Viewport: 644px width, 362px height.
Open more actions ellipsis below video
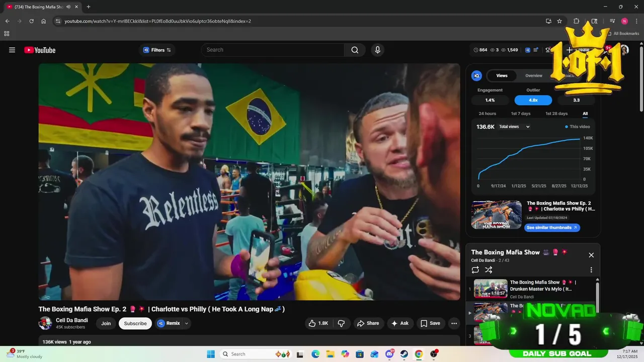[454, 323]
